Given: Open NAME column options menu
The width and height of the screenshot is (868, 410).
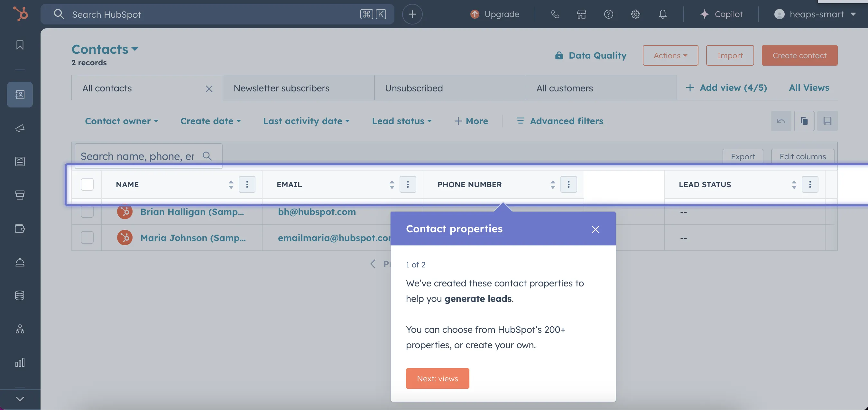Looking at the screenshot, I should click(x=247, y=184).
